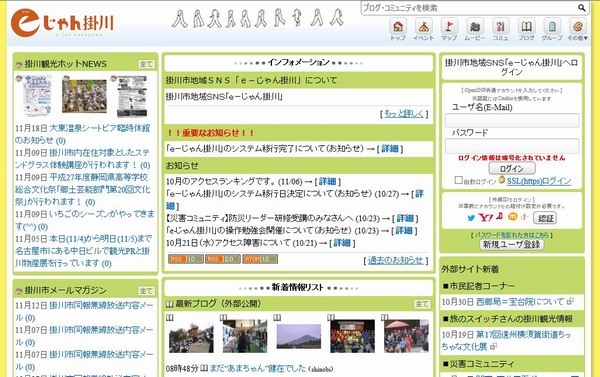Viewport: 600px width, 377px height.
Task: Click the search magnifier icon
Action: (582, 8)
